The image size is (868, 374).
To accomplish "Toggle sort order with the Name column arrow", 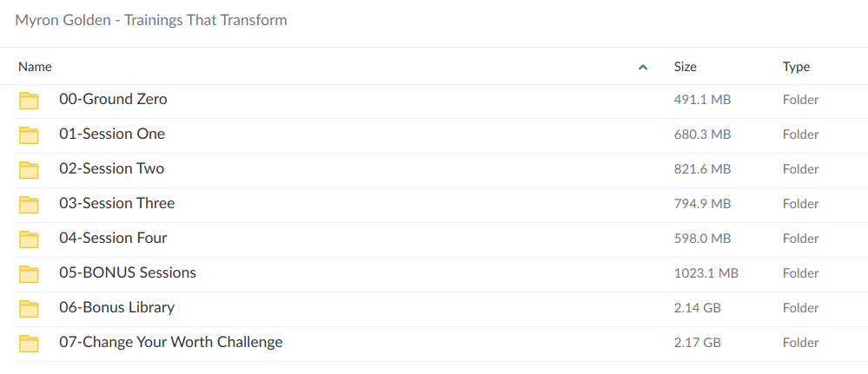I will click(x=643, y=67).
